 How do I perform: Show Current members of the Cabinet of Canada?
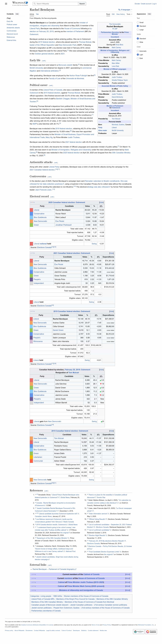pyautogui.click(x=127, y=574)
